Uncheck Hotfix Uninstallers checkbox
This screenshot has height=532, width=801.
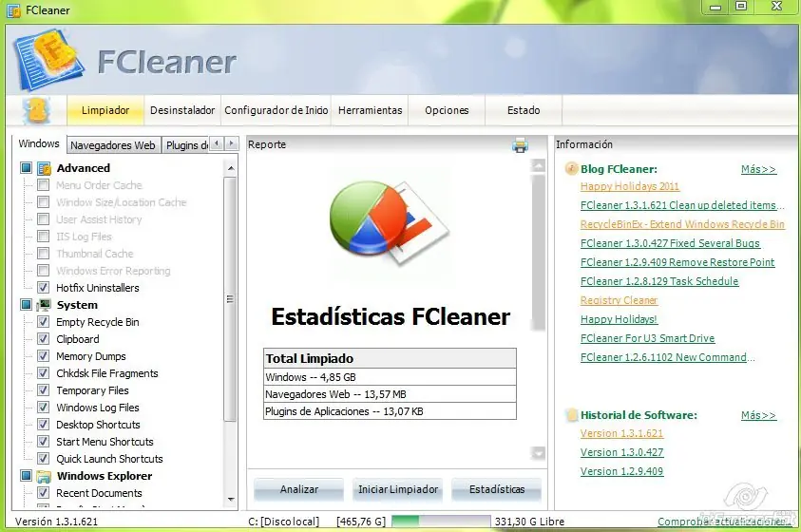44,288
